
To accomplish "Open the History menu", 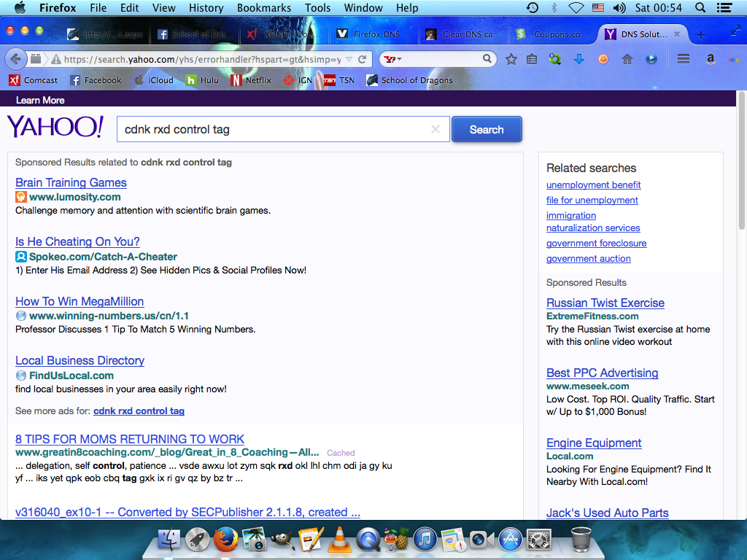I will pos(206,7).
